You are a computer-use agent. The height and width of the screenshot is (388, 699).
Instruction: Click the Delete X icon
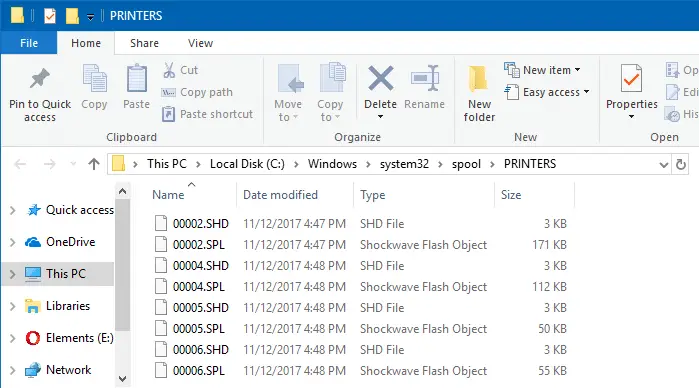[381, 78]
